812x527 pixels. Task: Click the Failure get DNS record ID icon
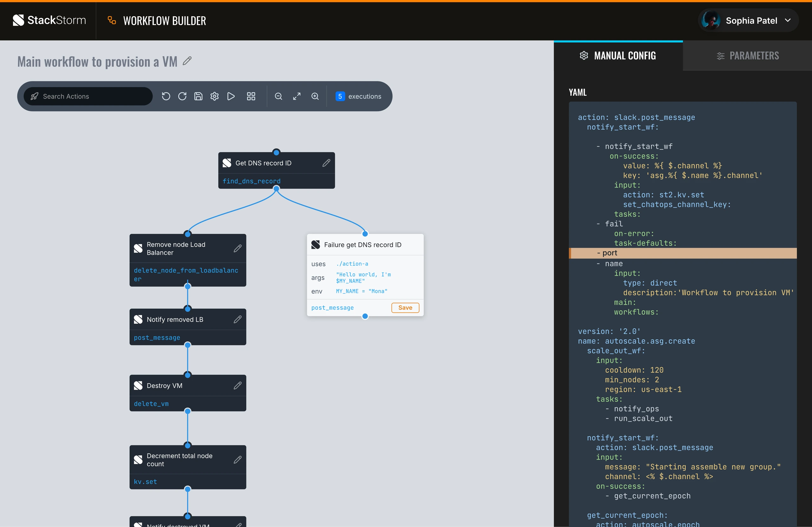pos(316,245)
